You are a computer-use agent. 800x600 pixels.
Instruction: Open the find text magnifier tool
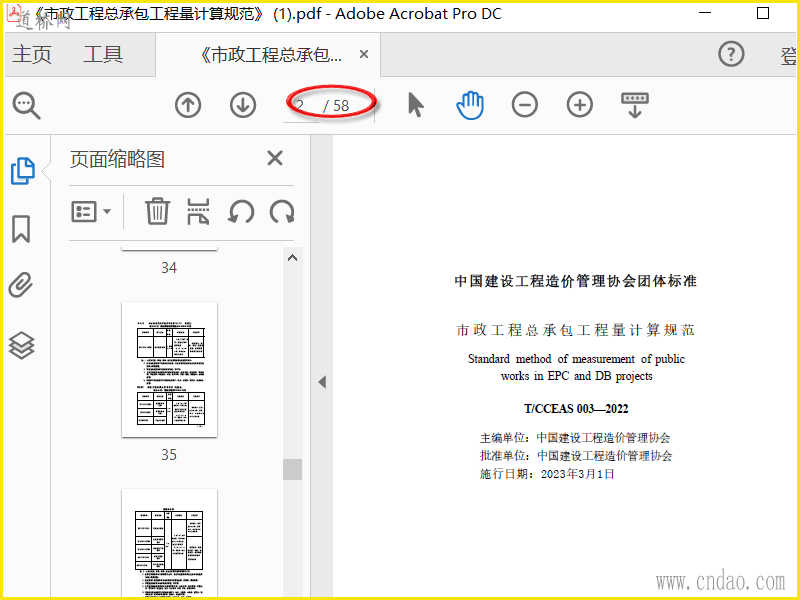coord(27,106)
